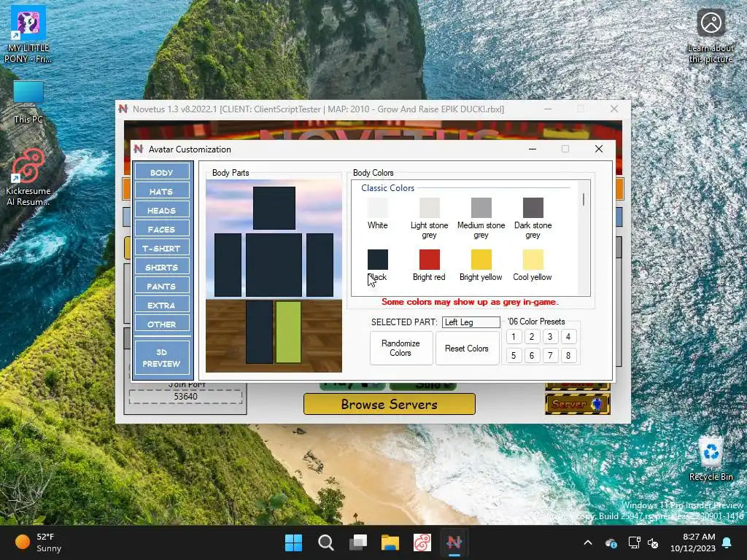
Task: Open the Windows Start menu
Action: click(x=293, y=542)
